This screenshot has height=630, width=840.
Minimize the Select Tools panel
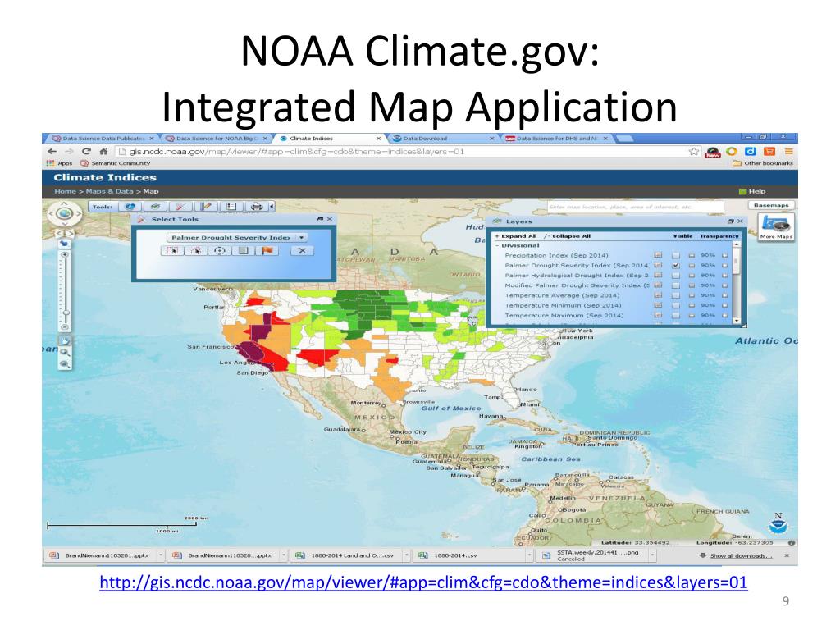[320, 219]
